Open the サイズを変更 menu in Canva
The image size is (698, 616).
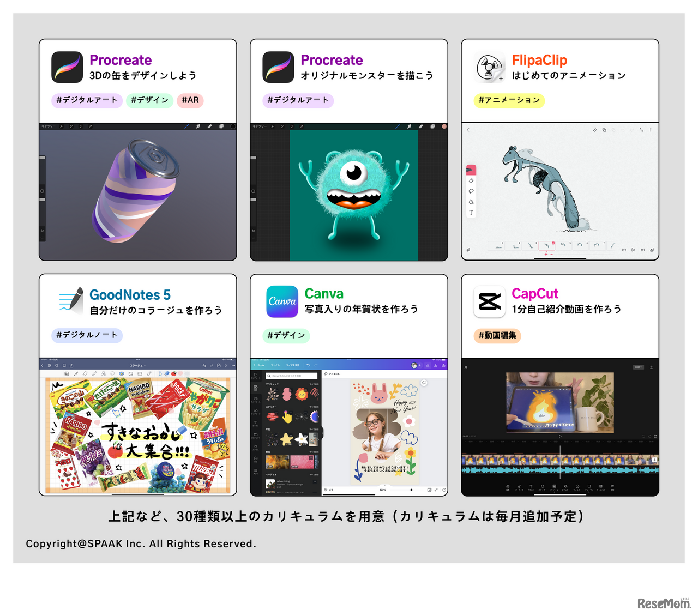click(x=293, y=365)
